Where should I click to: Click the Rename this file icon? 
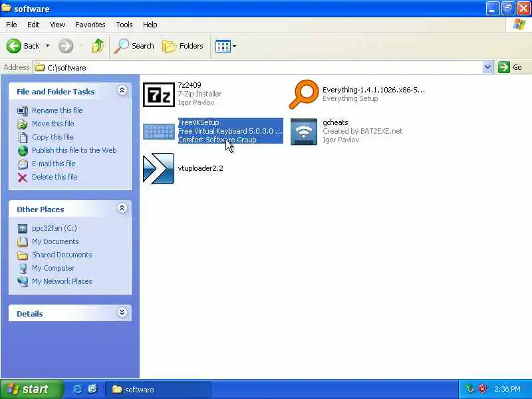click(x=23, y=111)
